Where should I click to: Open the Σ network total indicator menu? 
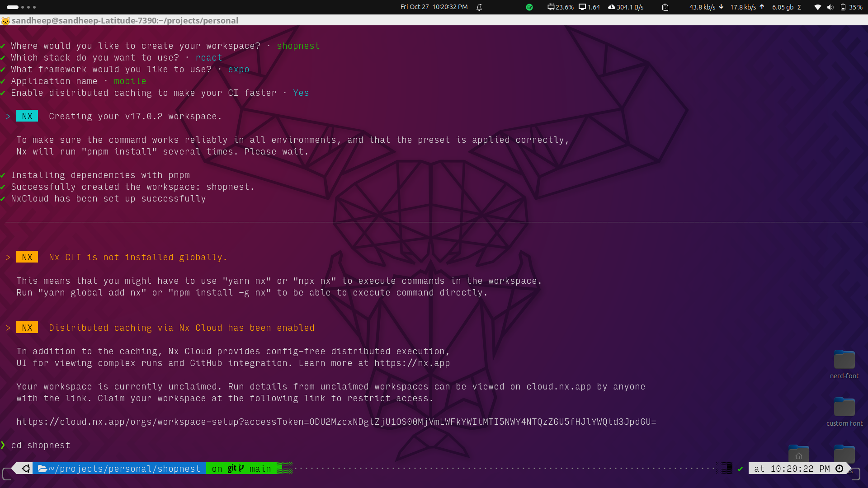pyautogui.click(x=788, y=7)
